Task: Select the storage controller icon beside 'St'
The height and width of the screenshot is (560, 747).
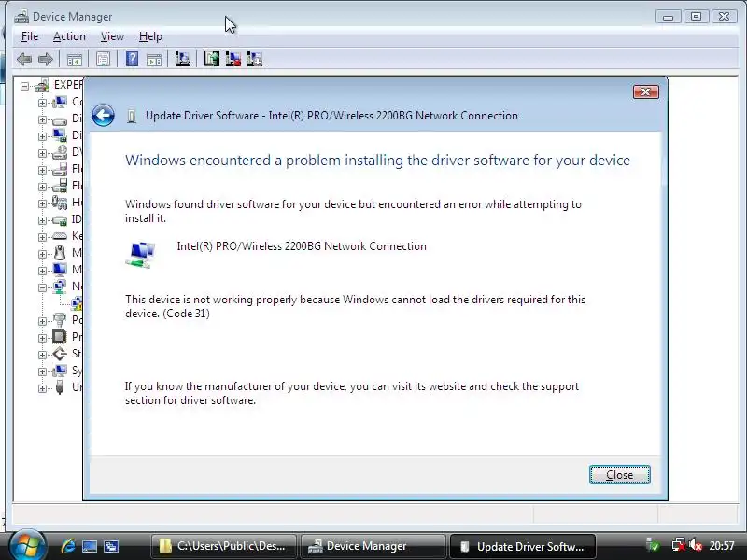Action: click(60, 354)
